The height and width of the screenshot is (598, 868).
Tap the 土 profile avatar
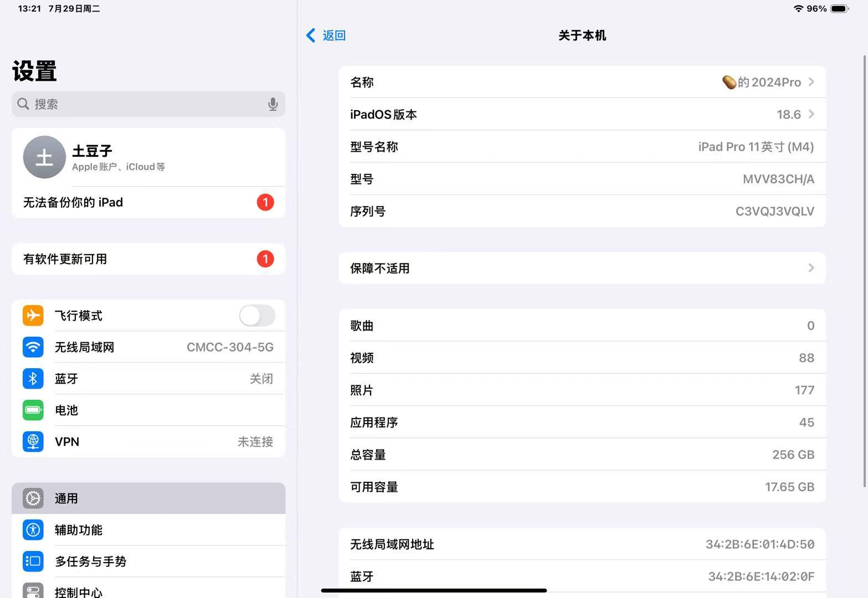[x=44, y=157]
